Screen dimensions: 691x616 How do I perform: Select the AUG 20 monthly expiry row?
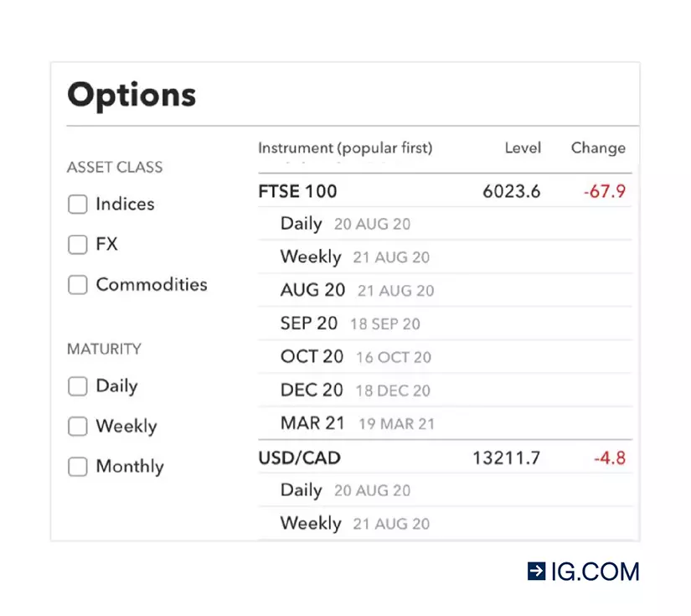click(x=357, y=291)
